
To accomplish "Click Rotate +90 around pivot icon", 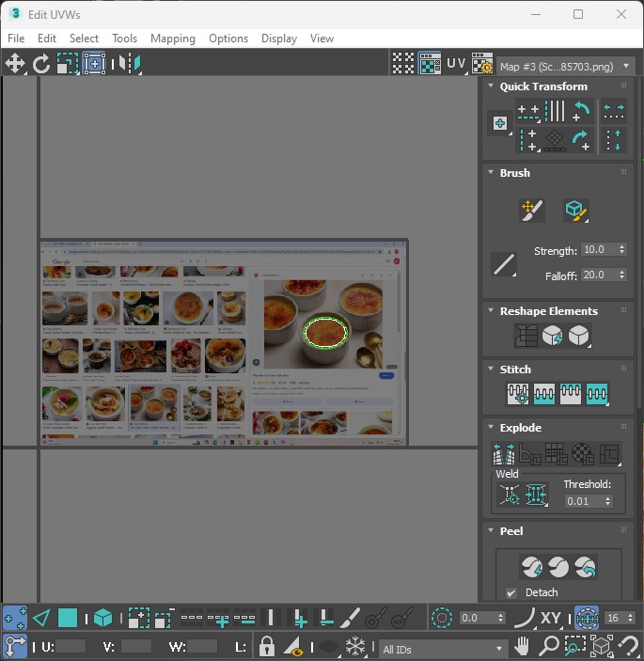I will click(x=581, y=140).
